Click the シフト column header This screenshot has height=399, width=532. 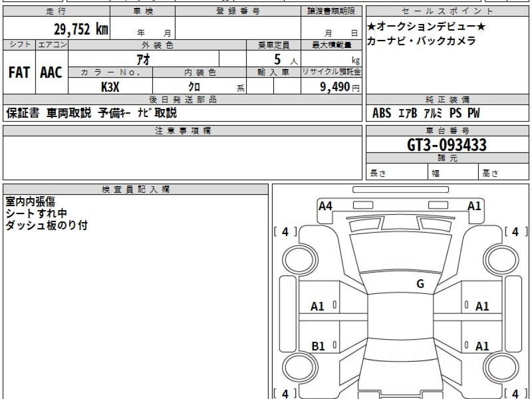[19, 45]
